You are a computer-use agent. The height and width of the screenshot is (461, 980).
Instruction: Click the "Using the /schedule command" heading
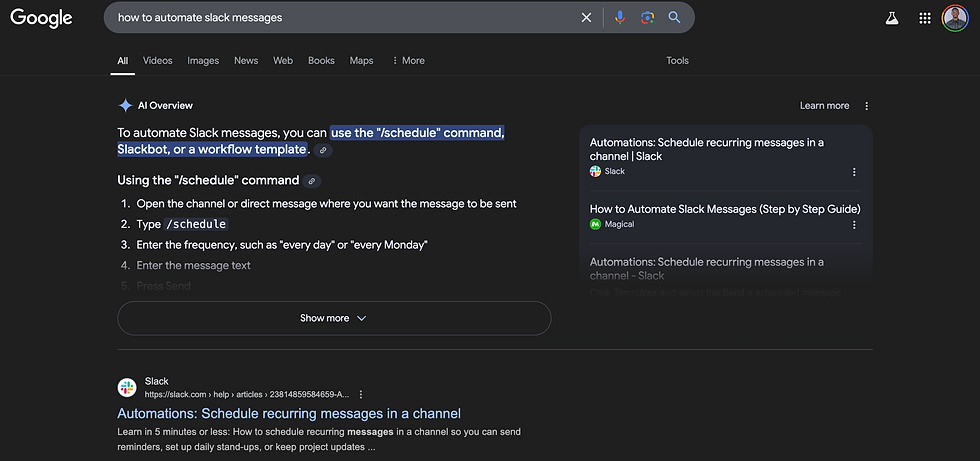point(208,181)
